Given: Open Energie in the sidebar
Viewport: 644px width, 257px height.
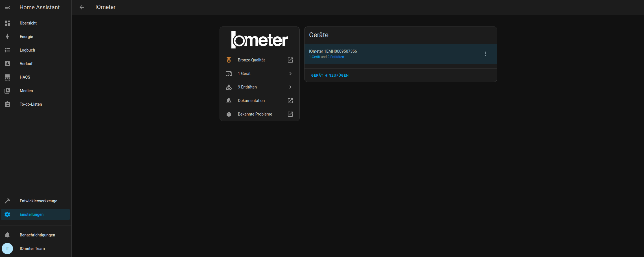Looking at the screenshot, I should [36, 37].
